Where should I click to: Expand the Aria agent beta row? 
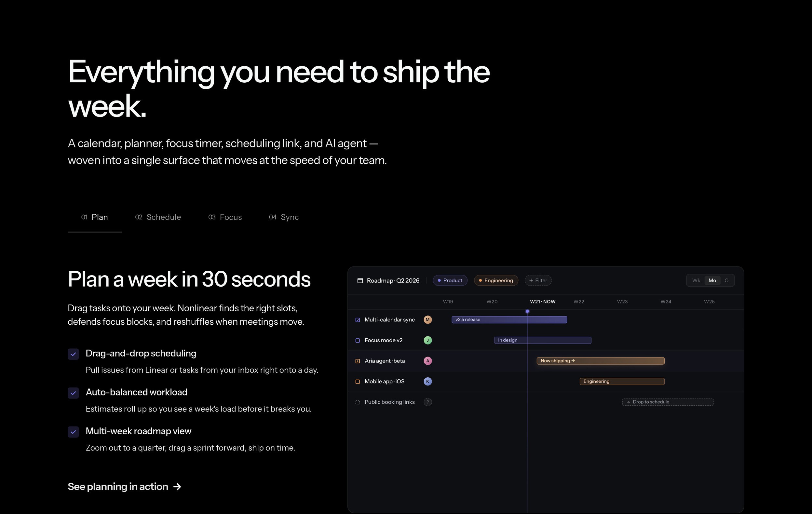point(358,361)
